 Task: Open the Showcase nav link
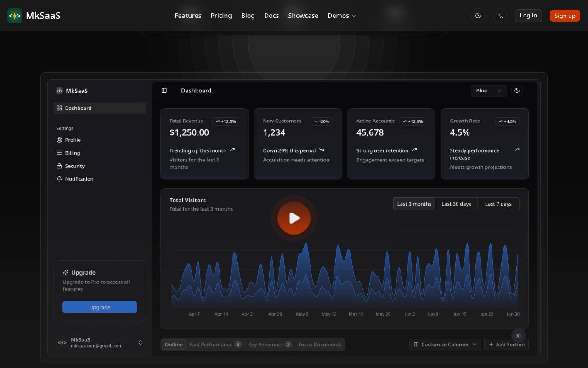pyautogui.click(x=303, y=16)
